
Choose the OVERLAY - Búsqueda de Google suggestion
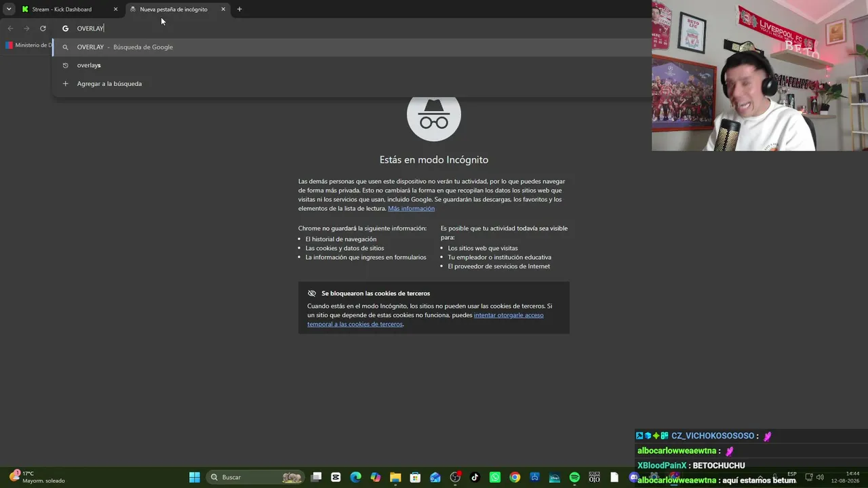pos(351,47)
